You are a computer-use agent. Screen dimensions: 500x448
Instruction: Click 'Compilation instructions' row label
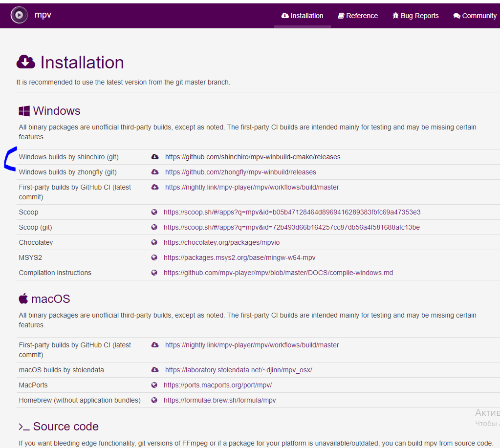(x=55, y=273)
